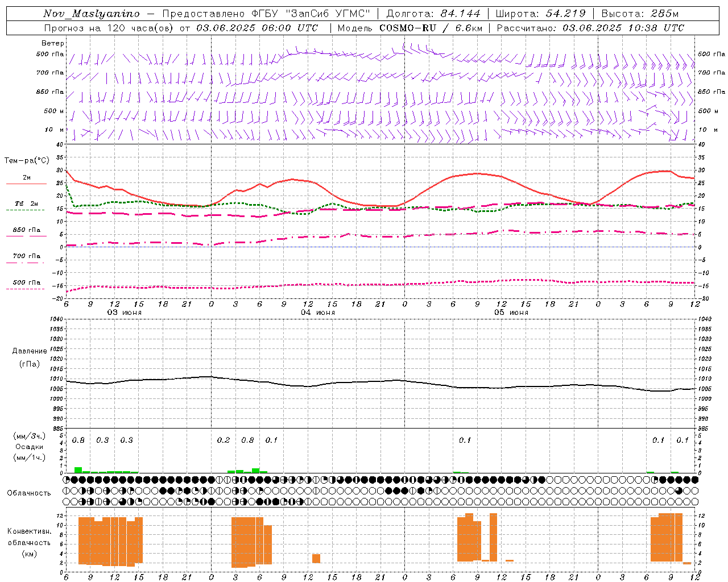
Task: Click the Давление pressure panel label
Action: tap(30, 351)
